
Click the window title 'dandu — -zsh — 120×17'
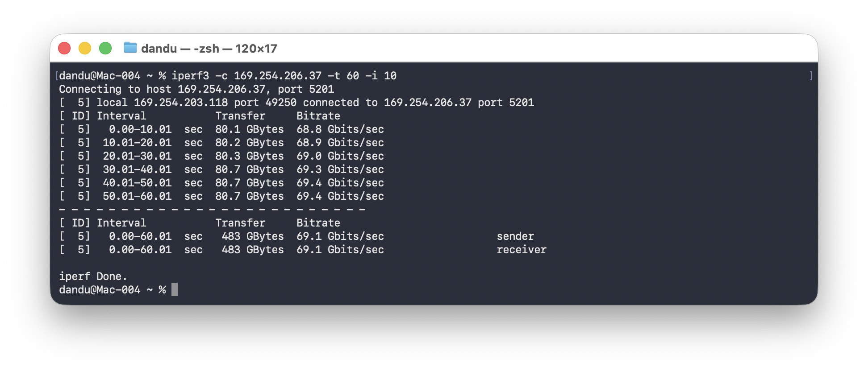(209, 49)
